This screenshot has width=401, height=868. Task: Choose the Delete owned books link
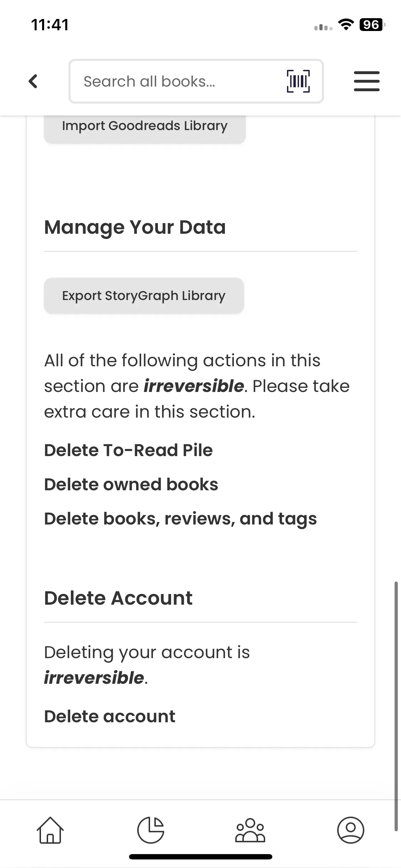point(131,484)
